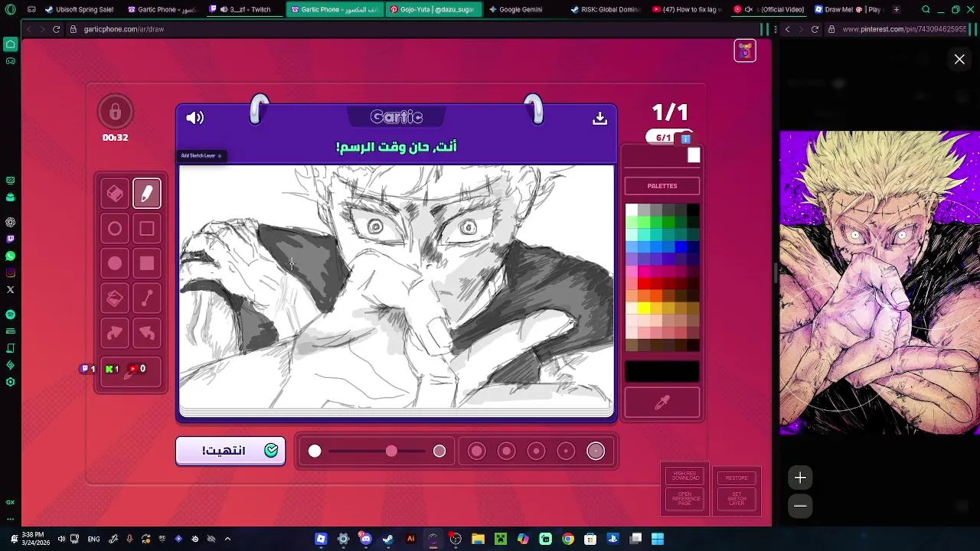
Task: Zoom out on the Pinterest reference image
Action: [x=800, y=506]
